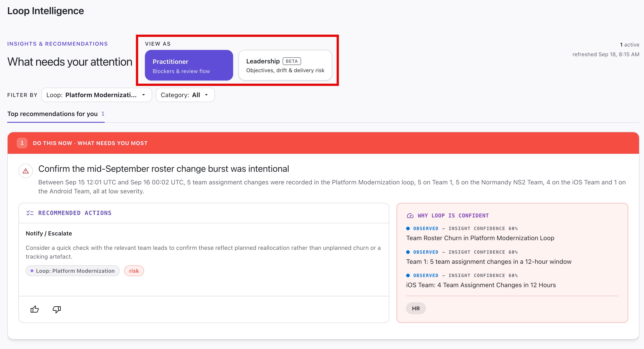Click the BETA badge on Leadership
Viewport: 644px width, 349px height.
(291, 61)
